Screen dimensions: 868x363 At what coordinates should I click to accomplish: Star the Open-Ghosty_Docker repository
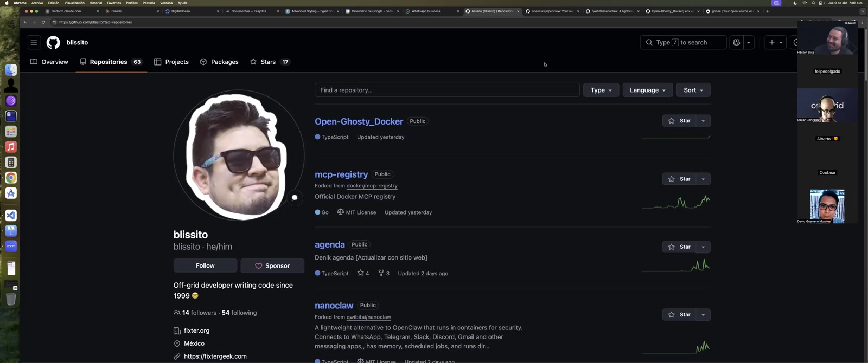[x=679, y=121]
